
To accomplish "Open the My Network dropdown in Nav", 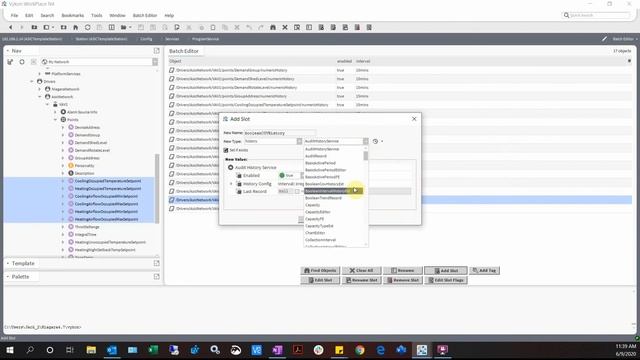I will tap(155, 62).
